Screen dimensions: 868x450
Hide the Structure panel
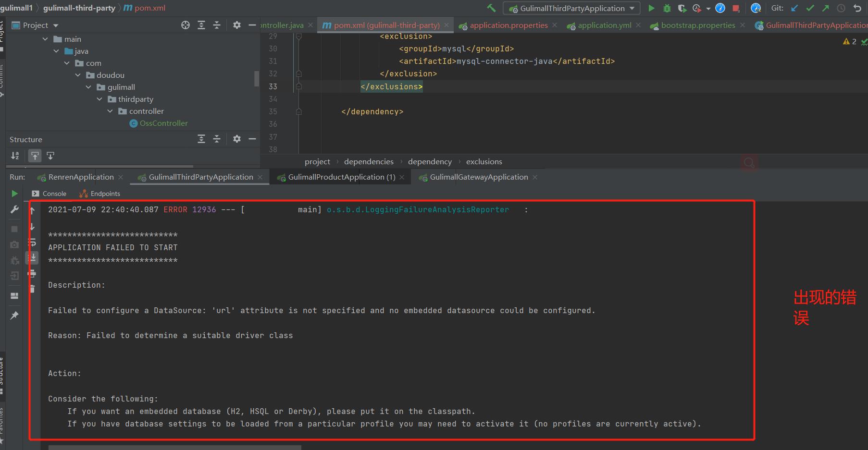pos(252,139)
